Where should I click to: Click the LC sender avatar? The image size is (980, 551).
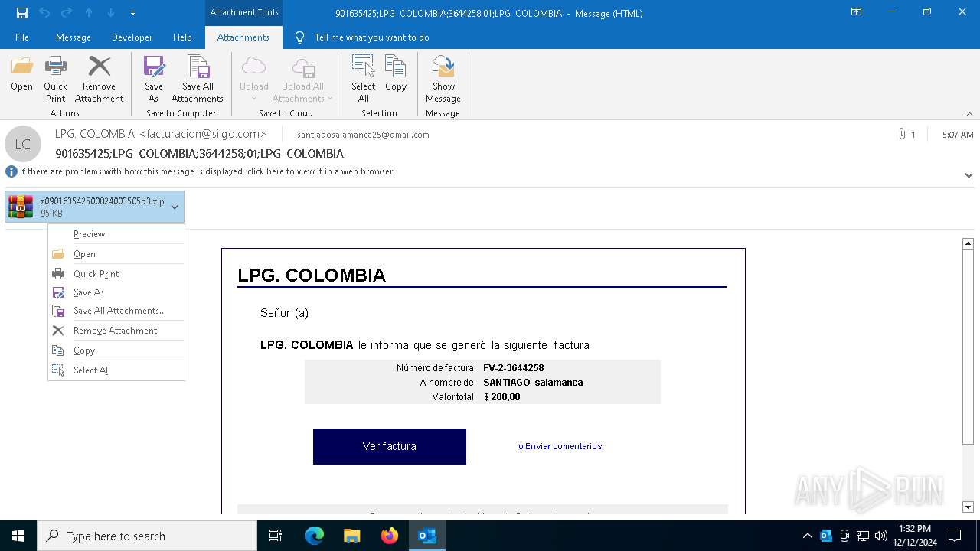(x=23, y=144)
